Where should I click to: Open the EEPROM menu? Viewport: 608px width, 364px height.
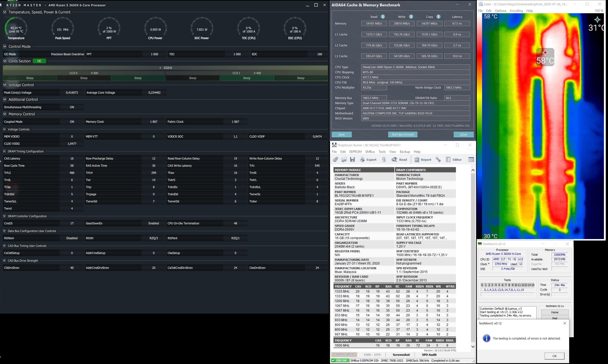[355, 152]
